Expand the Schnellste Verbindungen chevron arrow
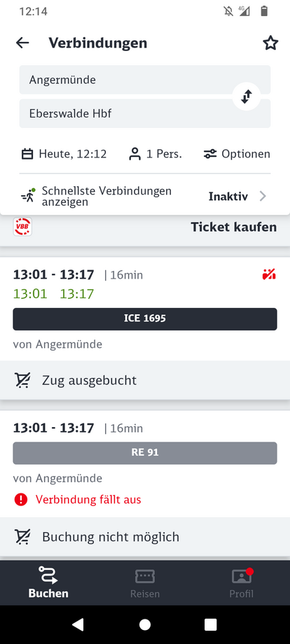This screenshot has width=290, height=644. pyautogui.click(x=263, y=196)
